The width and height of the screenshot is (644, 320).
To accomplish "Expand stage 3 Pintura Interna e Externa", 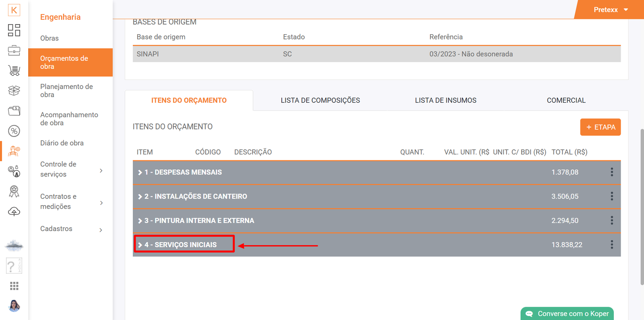I will coord(140,221).
